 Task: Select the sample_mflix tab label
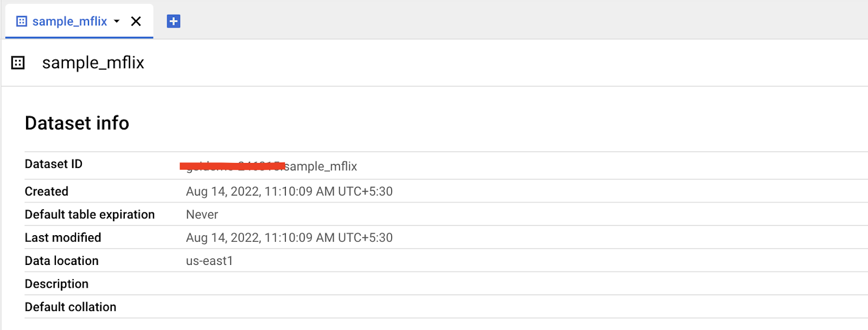(x=69, y=21)
